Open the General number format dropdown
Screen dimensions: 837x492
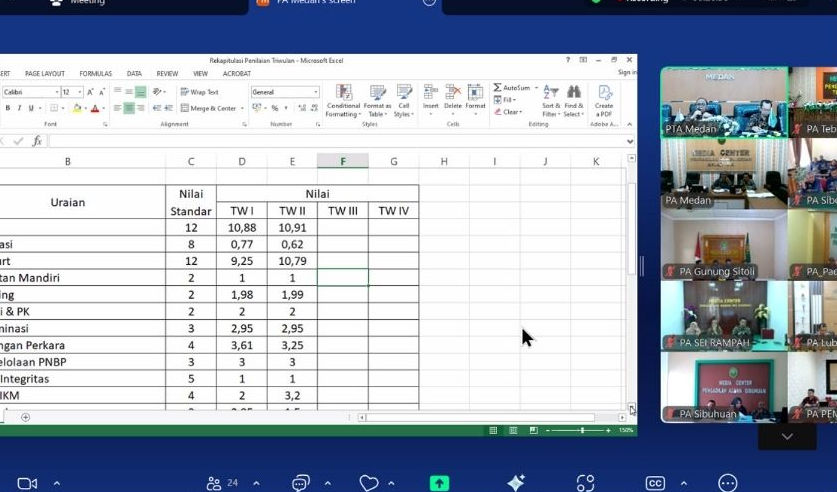316,92
